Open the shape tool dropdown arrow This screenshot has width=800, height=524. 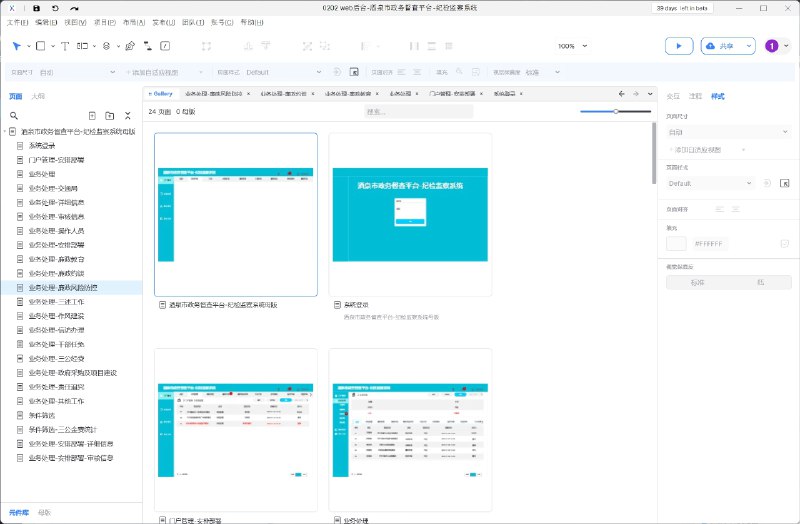53,46
